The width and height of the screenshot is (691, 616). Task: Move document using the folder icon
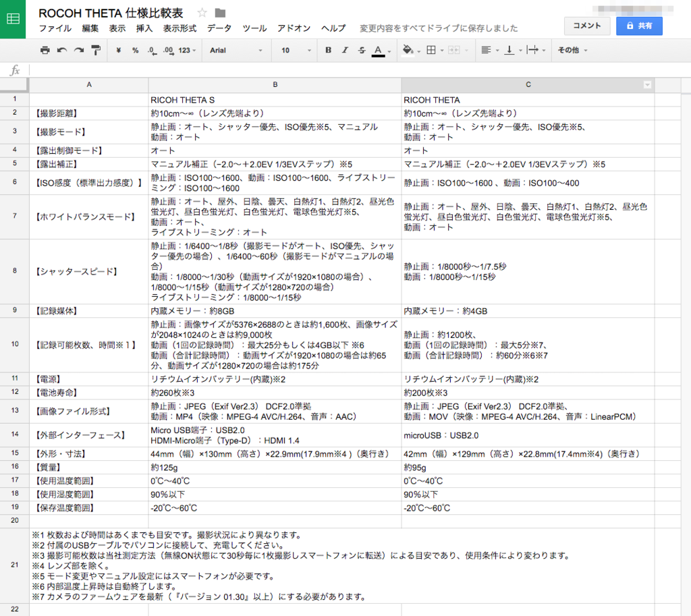coord(220,13)
